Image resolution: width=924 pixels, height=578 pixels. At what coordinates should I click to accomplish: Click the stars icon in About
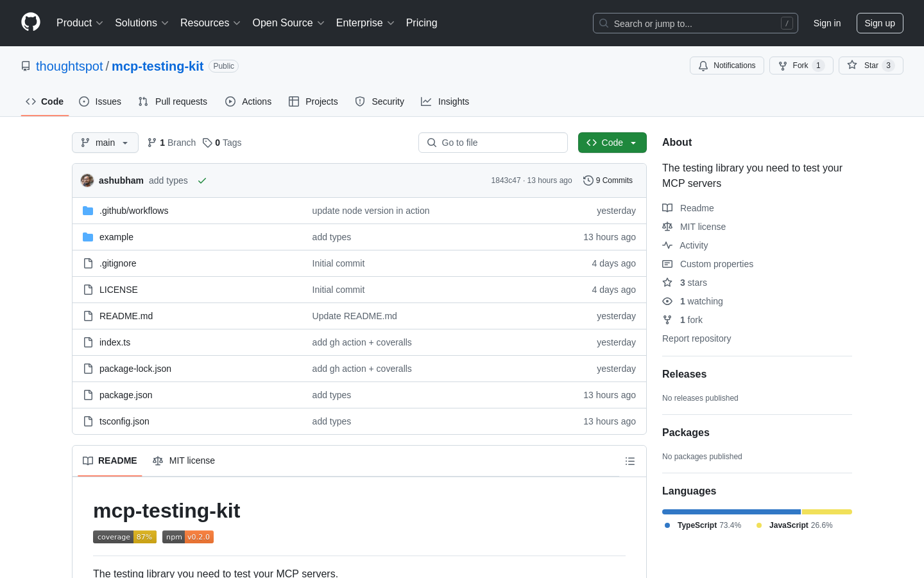tap(667, 283)
